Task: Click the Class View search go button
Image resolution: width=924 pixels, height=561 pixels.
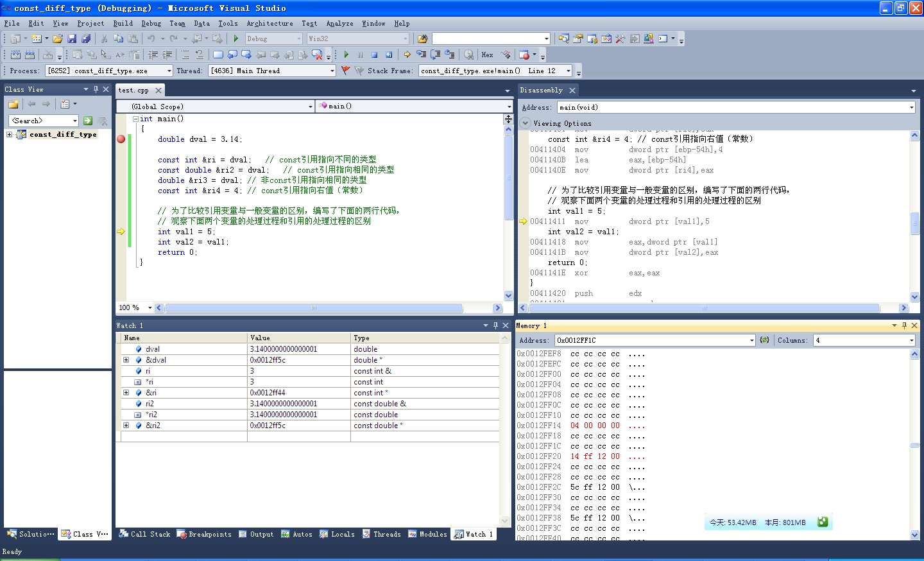Action: click(88, 121)
